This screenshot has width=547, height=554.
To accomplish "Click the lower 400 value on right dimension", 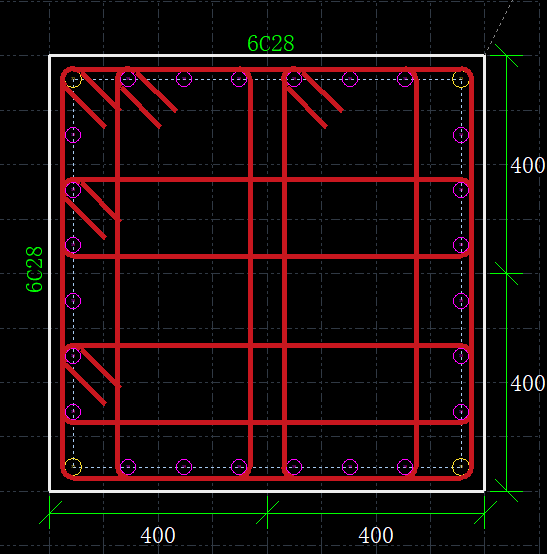I will (x=528, y=383).
